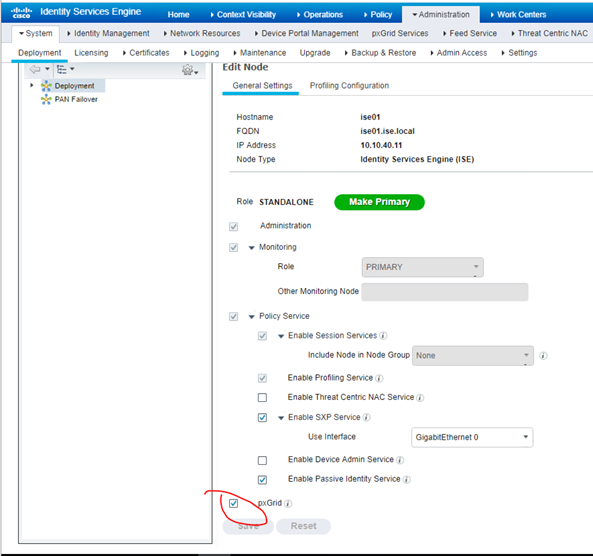Click info icon next to Threat Centric NAC Service
The image size is (593, 556).
pyautogui.click(x=420, y=398)
